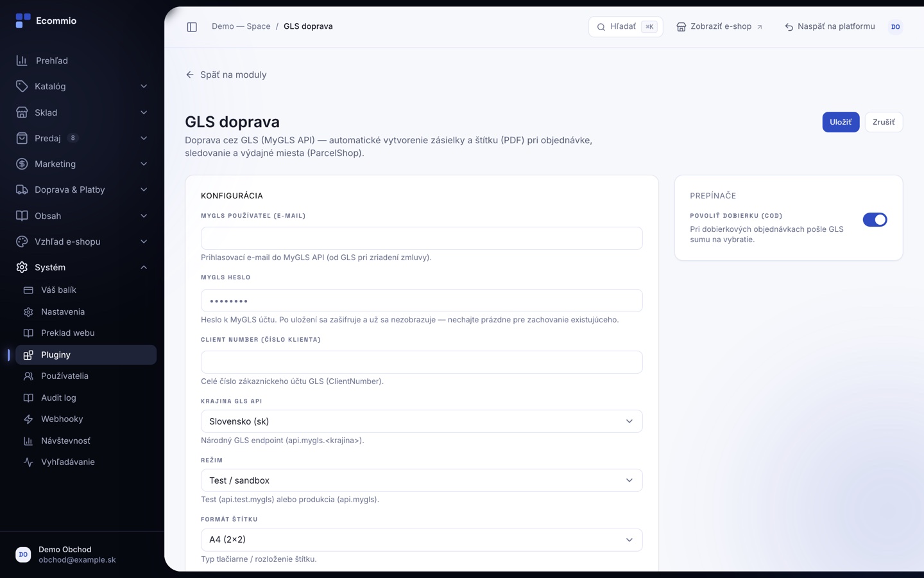The image size is (924, 578).
Task: Expand the Katalóg sidebar section
Action: tap(82, 86)
